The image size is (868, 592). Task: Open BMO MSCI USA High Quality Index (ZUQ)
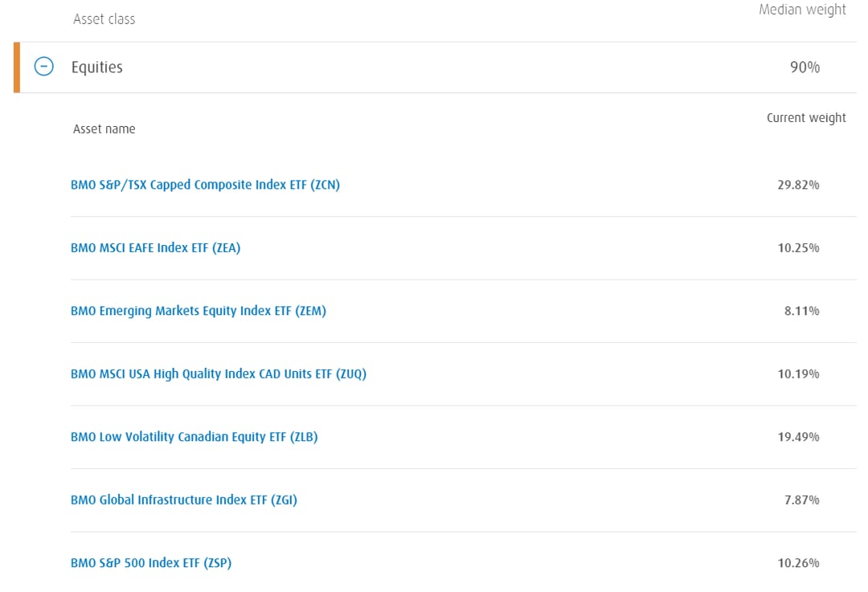point(219,374)
